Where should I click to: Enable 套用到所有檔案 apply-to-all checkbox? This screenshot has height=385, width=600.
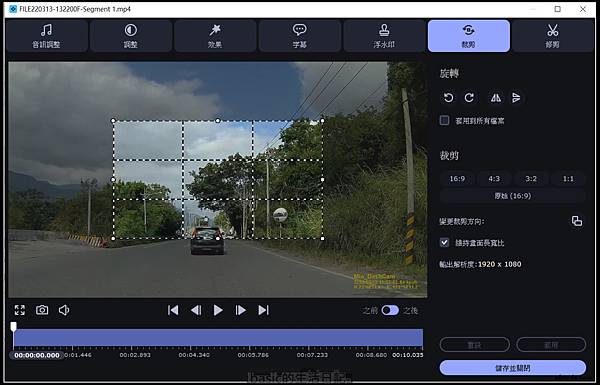coord(444,121)
